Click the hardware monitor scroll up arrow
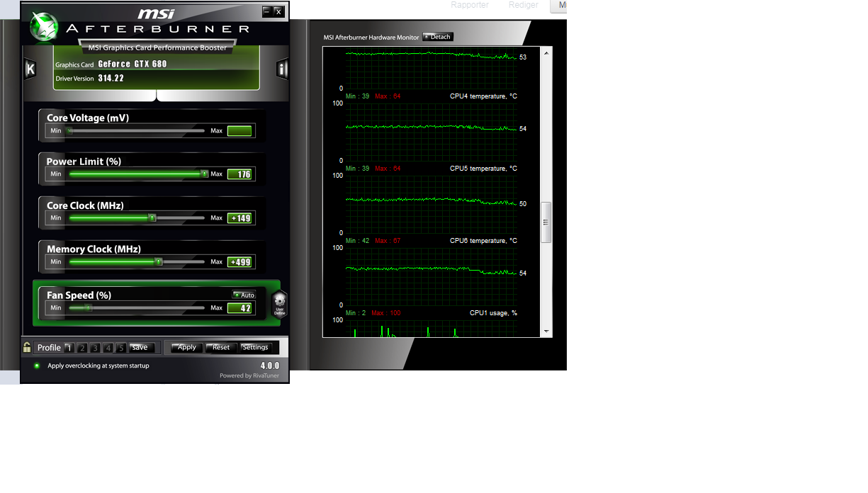The image size is (868, 493). (546, 53)
